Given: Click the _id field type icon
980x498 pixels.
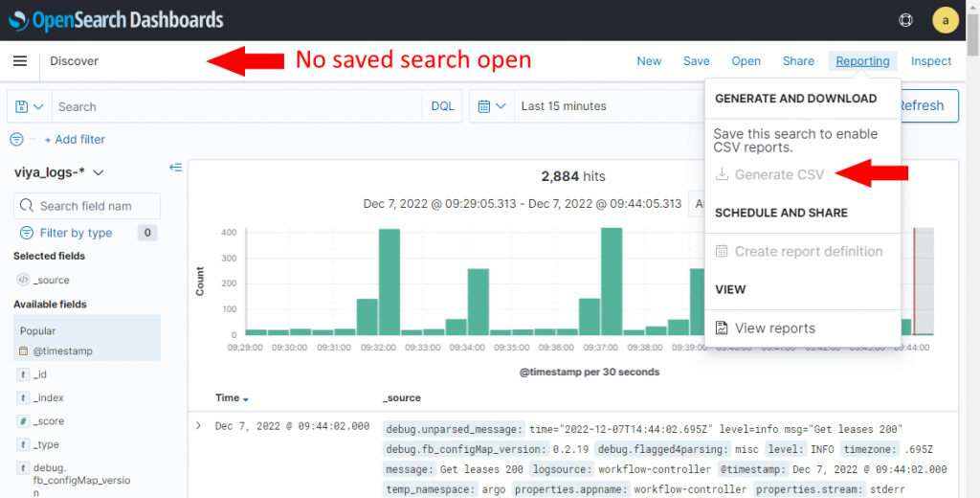Looking at the screenshot, I should coord(23,374).
